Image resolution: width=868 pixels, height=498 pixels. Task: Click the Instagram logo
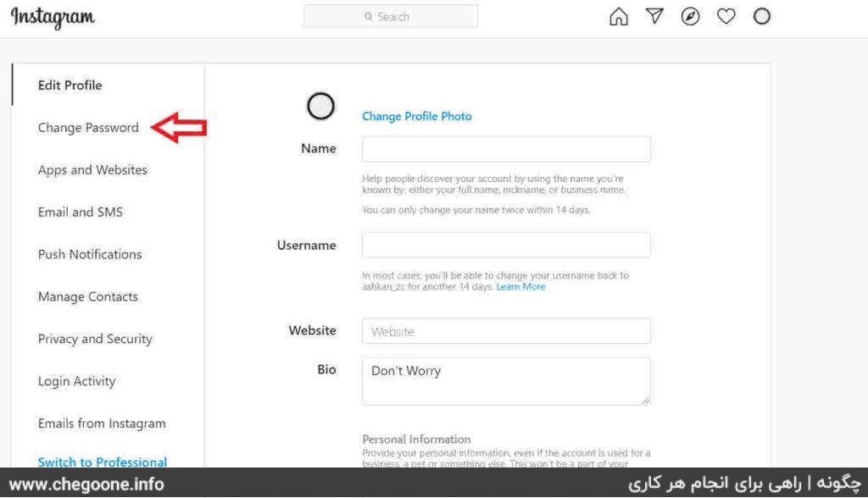[53, 17]
